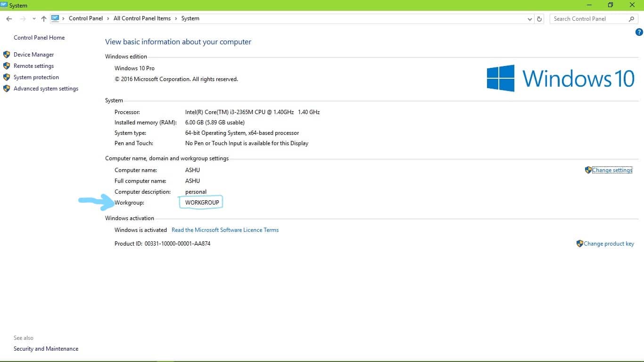The height and width of the screenshot is (362, 644).
Task: Click the computer icon in address bar
Action: 55,18
